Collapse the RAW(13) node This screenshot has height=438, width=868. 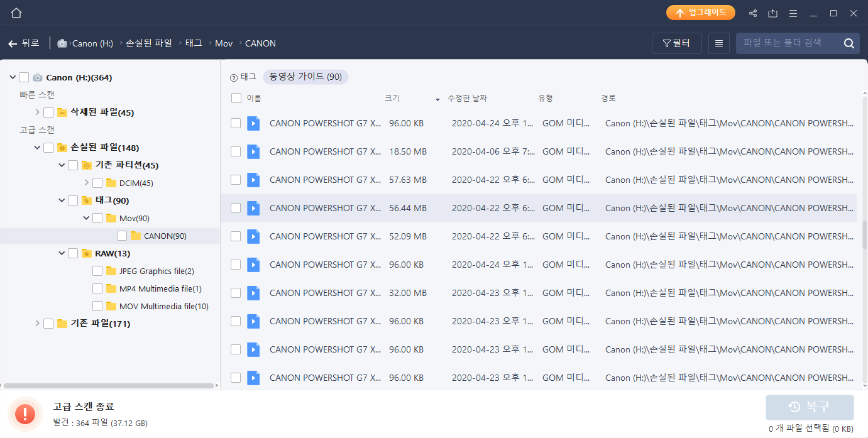62,253
